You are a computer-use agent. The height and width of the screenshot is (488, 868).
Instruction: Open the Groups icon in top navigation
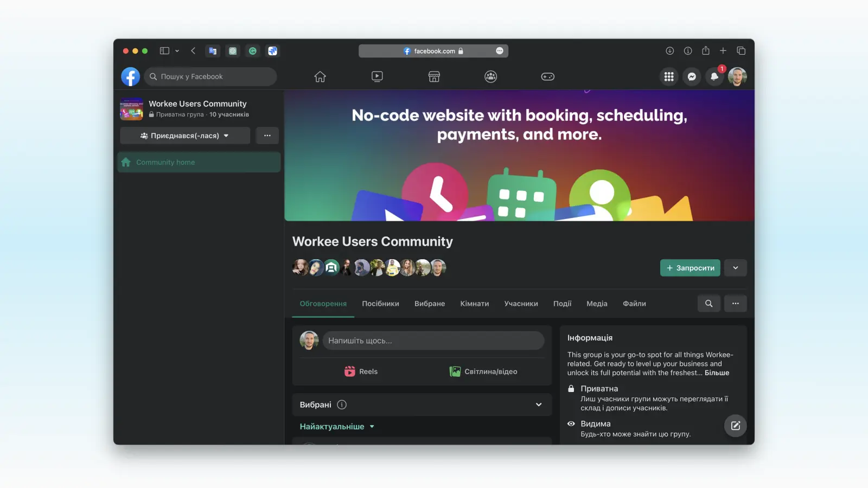(491, 76)
